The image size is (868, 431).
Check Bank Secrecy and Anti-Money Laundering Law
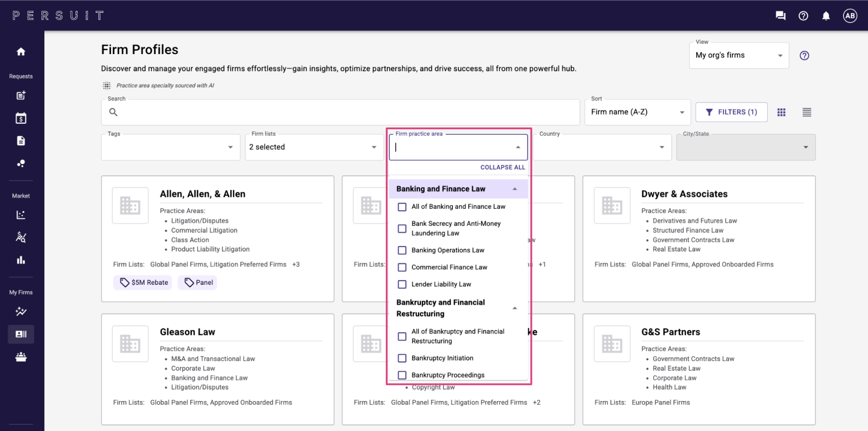click(402, 229)
